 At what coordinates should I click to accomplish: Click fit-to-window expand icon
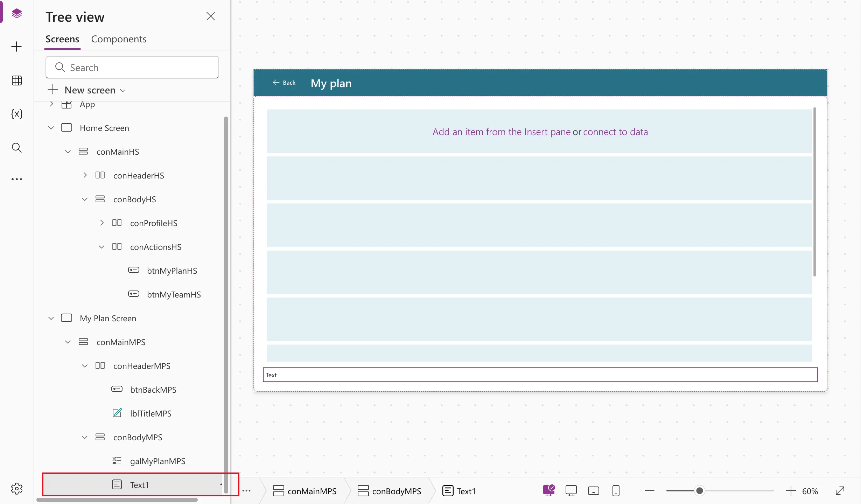[x=840, y=491]
